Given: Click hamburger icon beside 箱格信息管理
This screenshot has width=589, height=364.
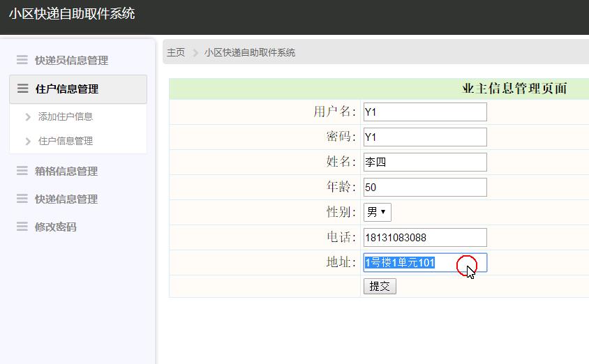Looking at the screenshot, I should [22, 171].
